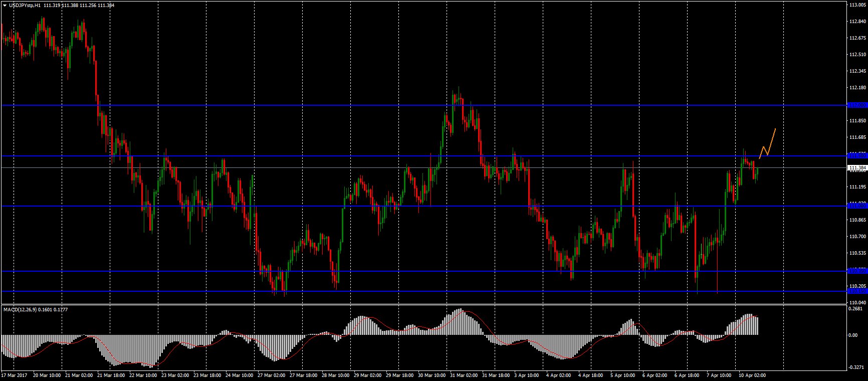The width and height of the screenshot is (868, 381).
Task: Click the blue 111.000 price label
Action: (857, 206)
